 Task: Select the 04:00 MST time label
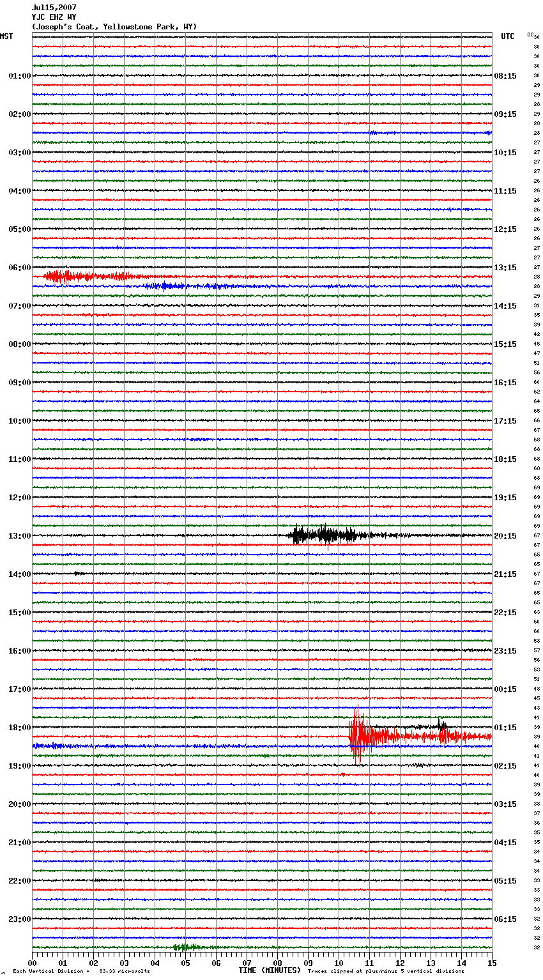click(20, 191)
